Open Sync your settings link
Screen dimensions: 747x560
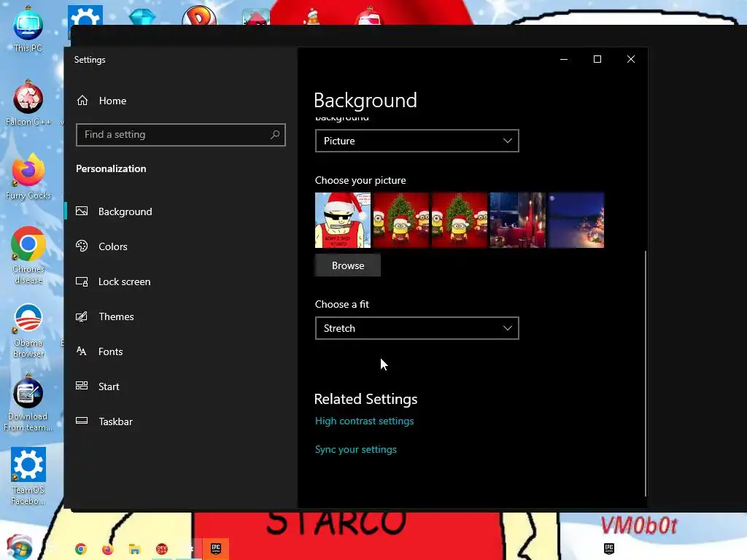point(356,449)
